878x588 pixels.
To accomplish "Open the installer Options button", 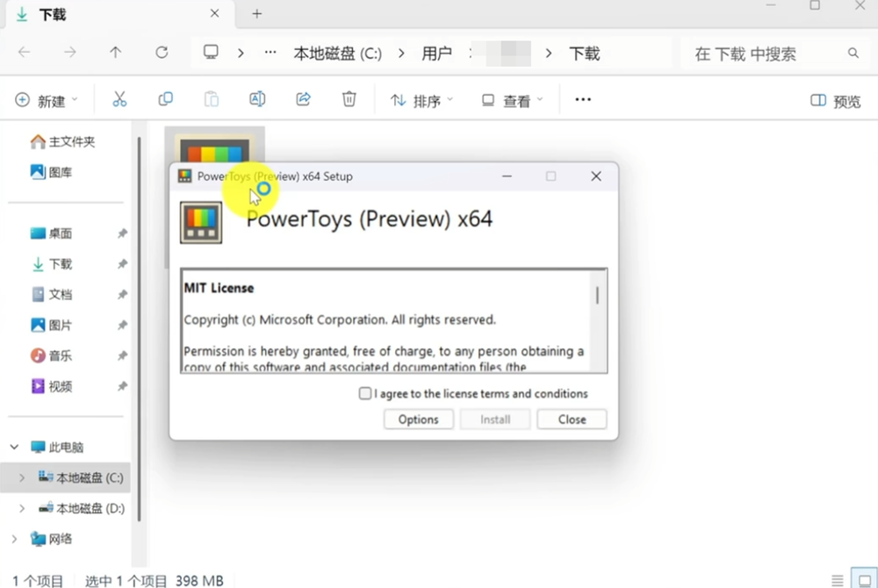I will pos(418,419).
